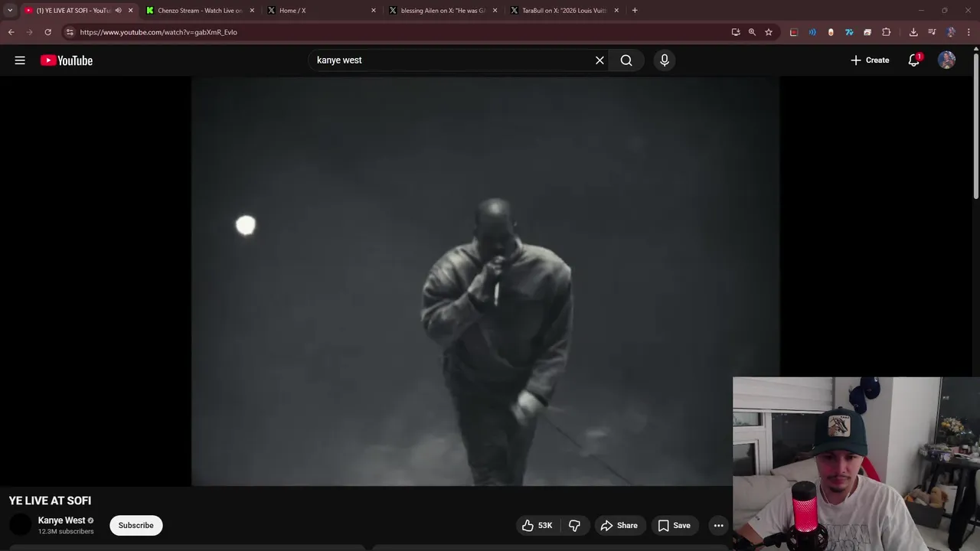Click the YouTube search input field
This screenshot has width=980, height=551.
click(452, 60)
